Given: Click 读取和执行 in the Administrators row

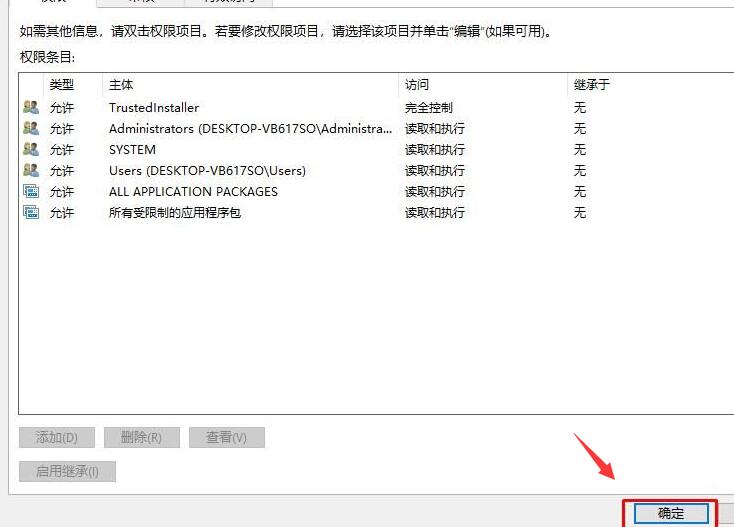Looking at the screenshot, I should coord(434,128).
